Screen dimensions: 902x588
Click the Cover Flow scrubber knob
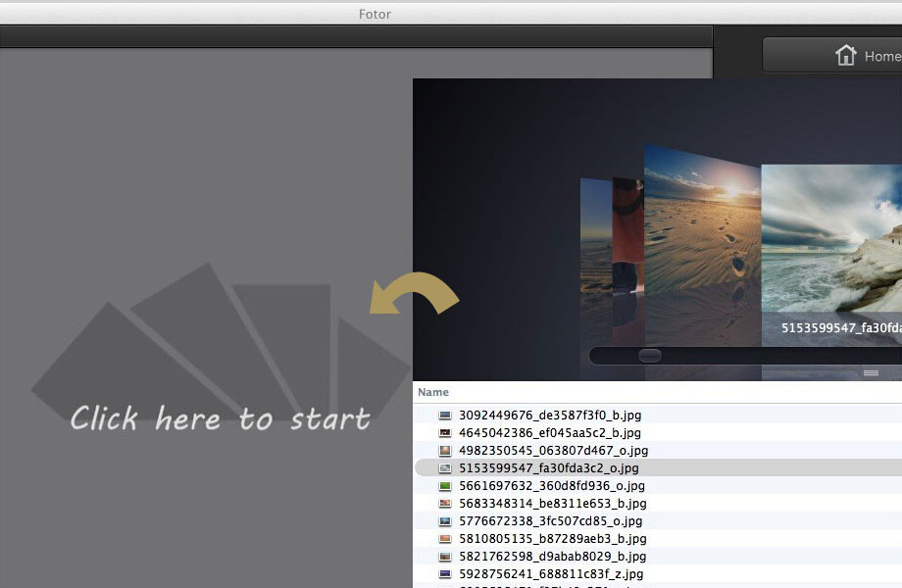649,356
